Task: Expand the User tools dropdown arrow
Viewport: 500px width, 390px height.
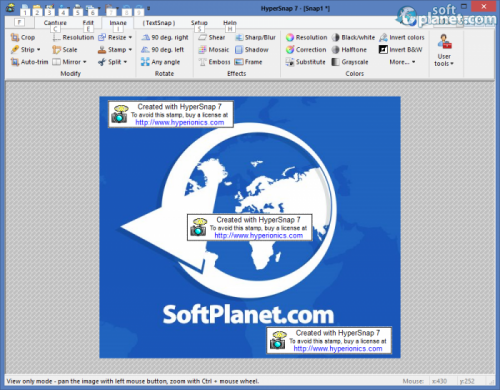Action: click(452, 64)
